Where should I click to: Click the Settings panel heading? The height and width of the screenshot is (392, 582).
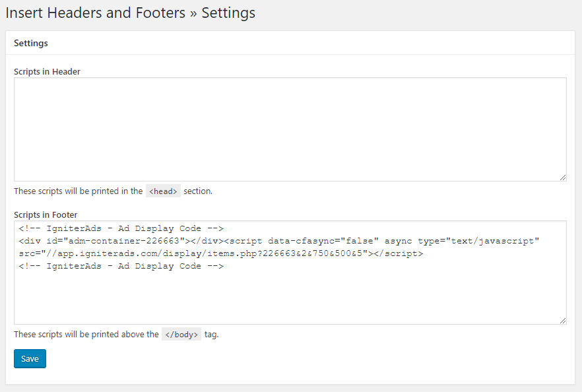(x=31, y=43)
